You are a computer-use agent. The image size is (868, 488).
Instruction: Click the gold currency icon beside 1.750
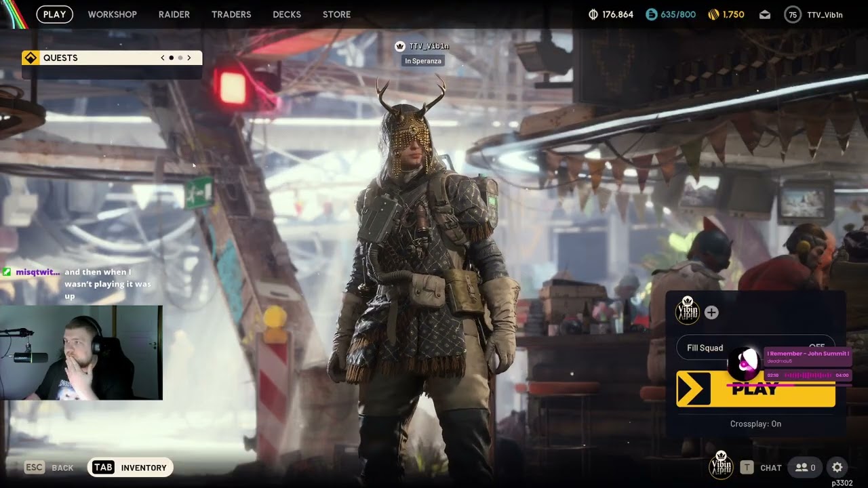point(713,14)
